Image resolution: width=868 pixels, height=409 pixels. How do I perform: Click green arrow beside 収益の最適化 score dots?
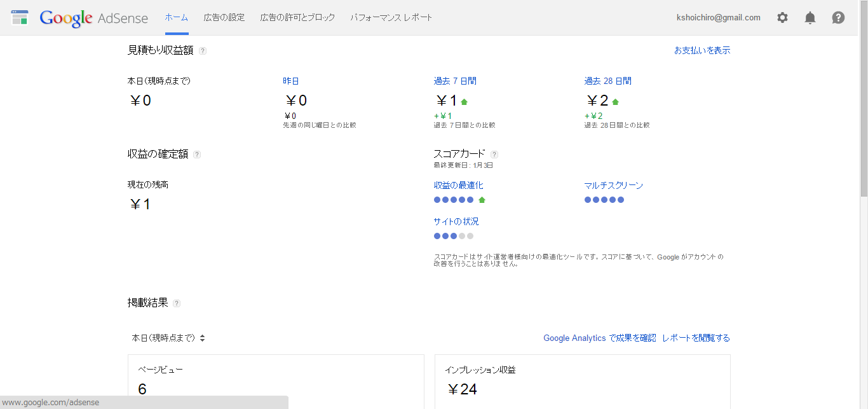[x=482, y=200]
